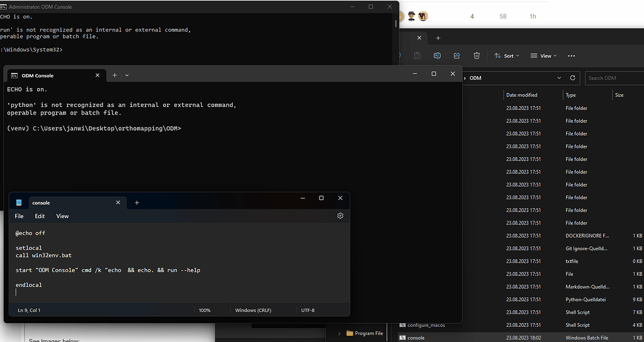Click the Search ODM input field
The height and width of the screenshot is (342, 644).
click(x=613, y=78)
